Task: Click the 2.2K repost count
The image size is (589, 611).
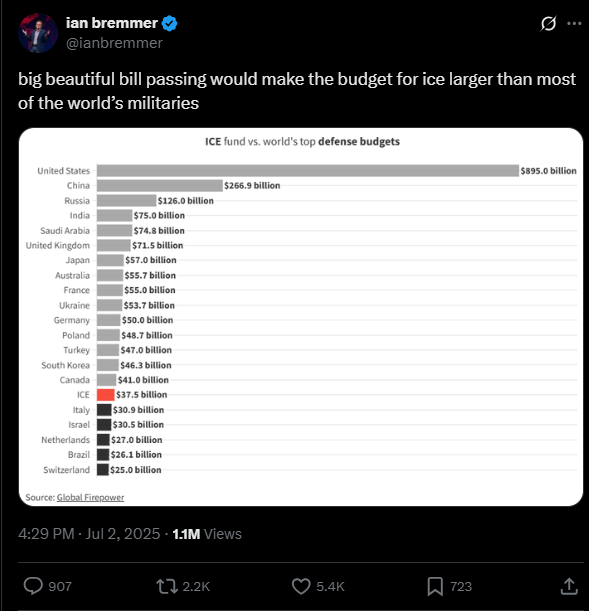Action: [196, 586]
